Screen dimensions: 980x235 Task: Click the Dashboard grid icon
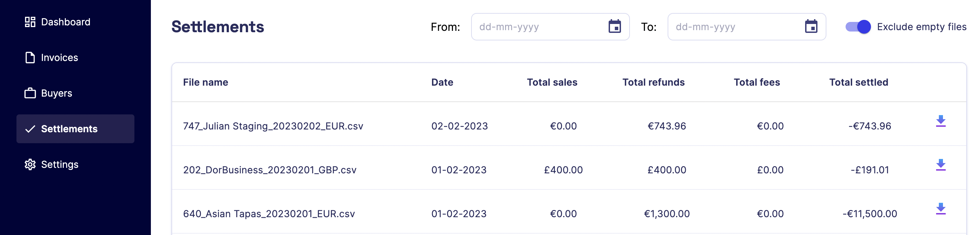30,22
